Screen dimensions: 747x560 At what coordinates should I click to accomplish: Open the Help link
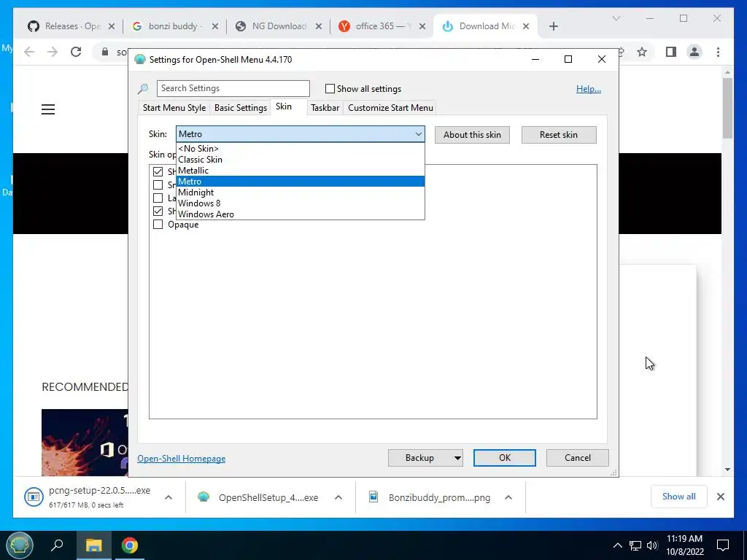pyautogui.click(x=589, y=88)
